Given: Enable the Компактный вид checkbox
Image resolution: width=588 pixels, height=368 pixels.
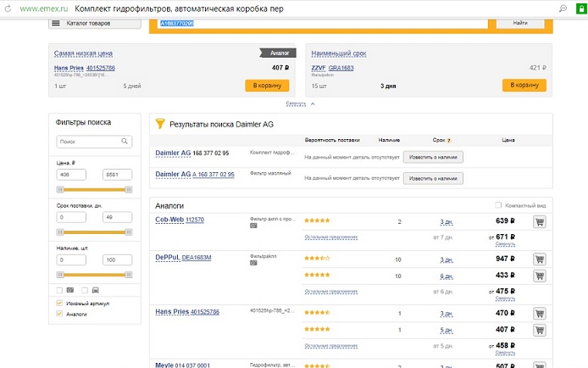Looking at the screenshot, I should (x=498, y=205).
